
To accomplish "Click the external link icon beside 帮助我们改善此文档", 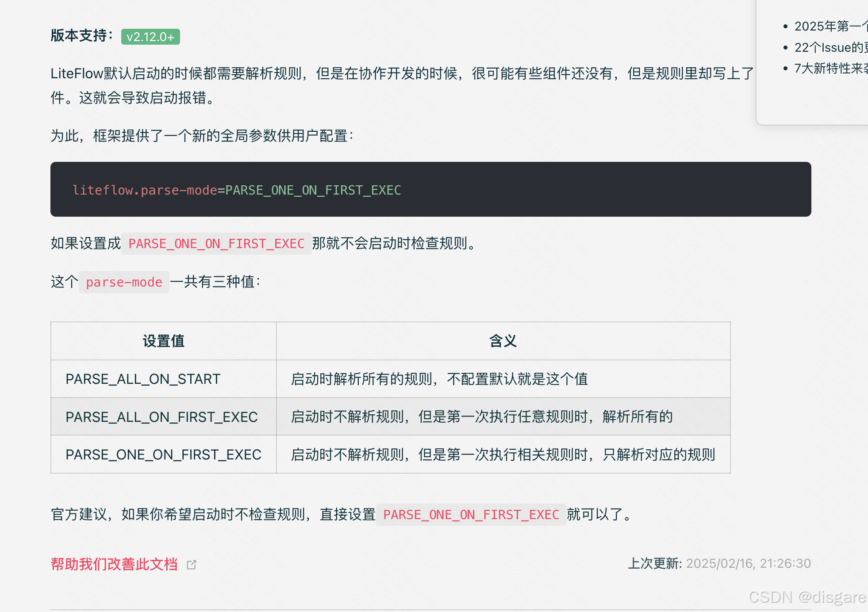I will tap(192, 565).
